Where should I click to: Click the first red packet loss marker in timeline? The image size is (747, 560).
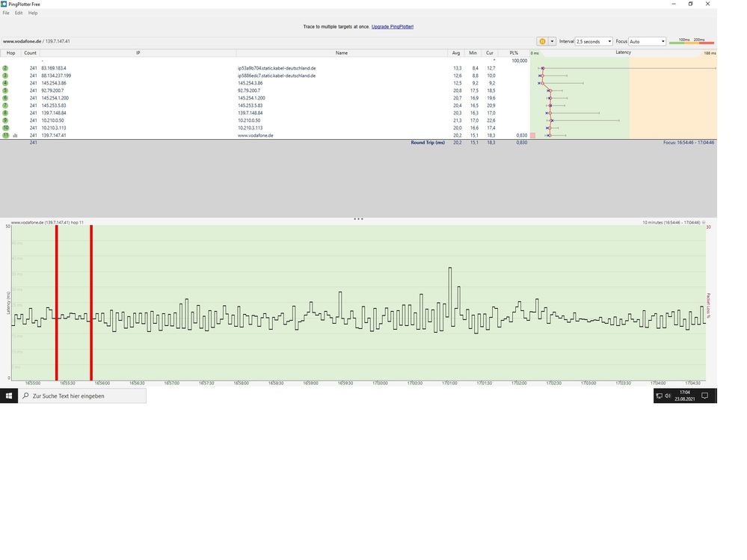coord(56,303)
